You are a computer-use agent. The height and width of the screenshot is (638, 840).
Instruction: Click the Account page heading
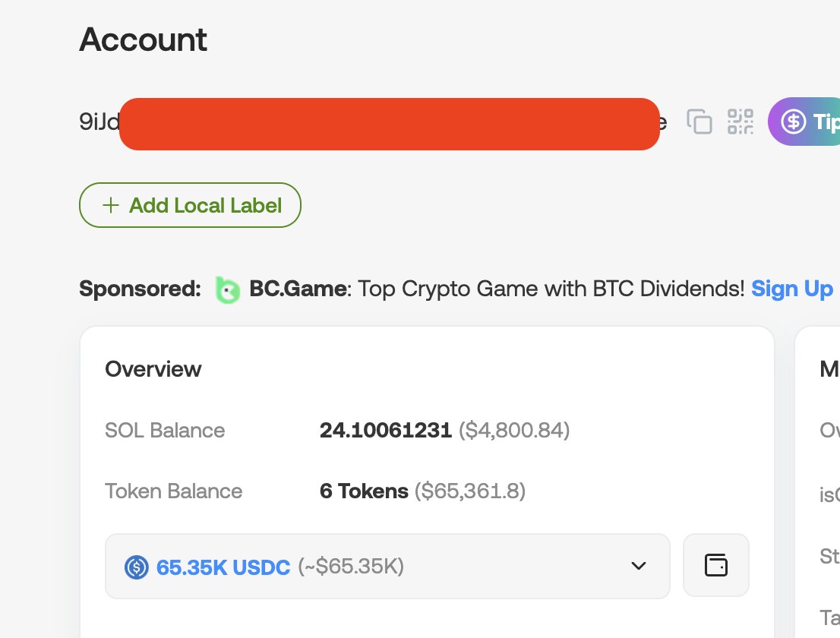[x=143, y=39]
